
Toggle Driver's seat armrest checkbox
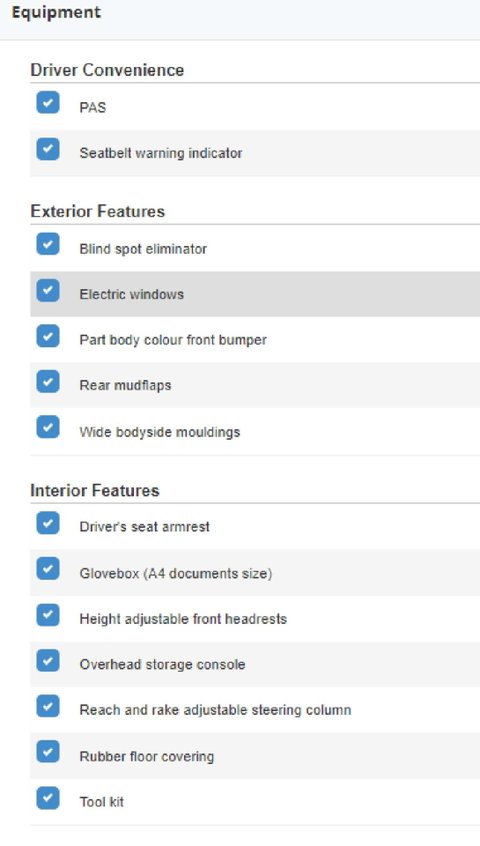[x=48, y=523]
